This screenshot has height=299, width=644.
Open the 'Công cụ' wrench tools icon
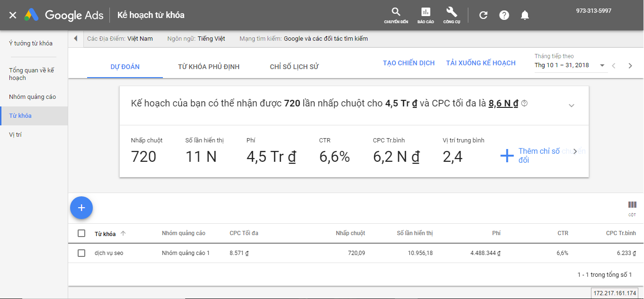[x=451, y=13]
